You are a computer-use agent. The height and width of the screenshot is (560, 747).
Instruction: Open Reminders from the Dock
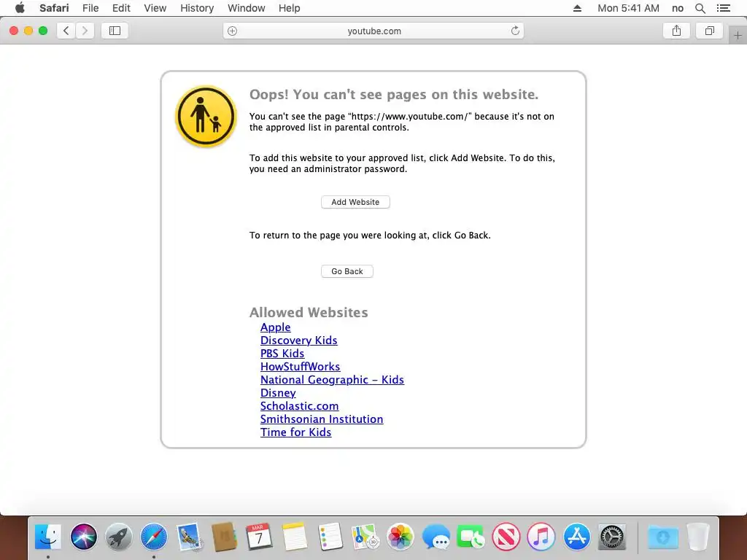pyautogui.click(x=330, y=537)
